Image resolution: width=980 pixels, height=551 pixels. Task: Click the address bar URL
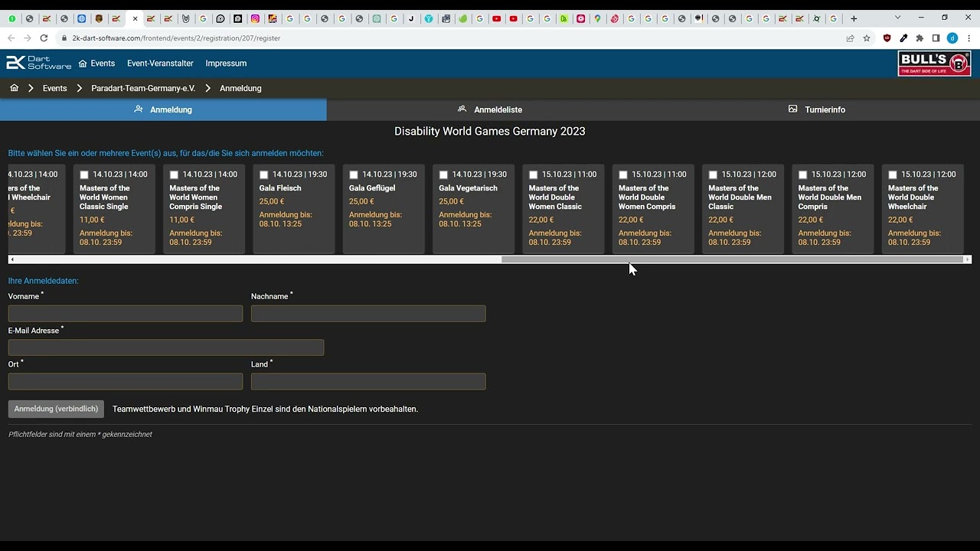(176, 38)
